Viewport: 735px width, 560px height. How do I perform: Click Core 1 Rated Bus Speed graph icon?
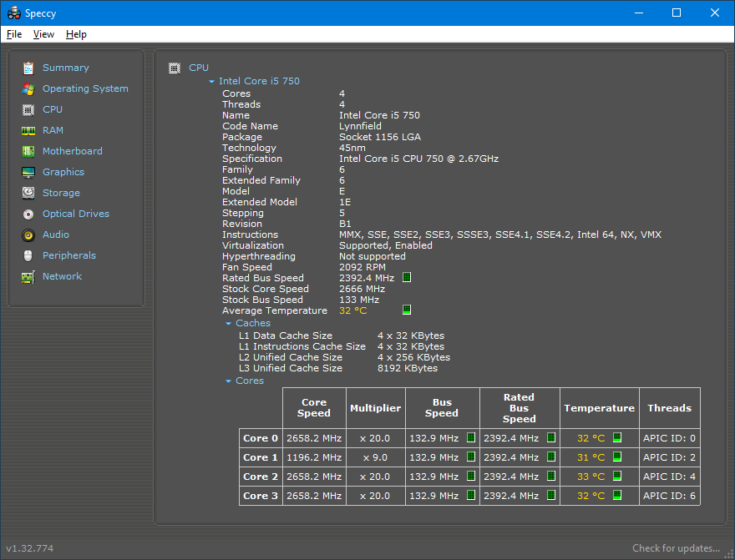point(551,457)
